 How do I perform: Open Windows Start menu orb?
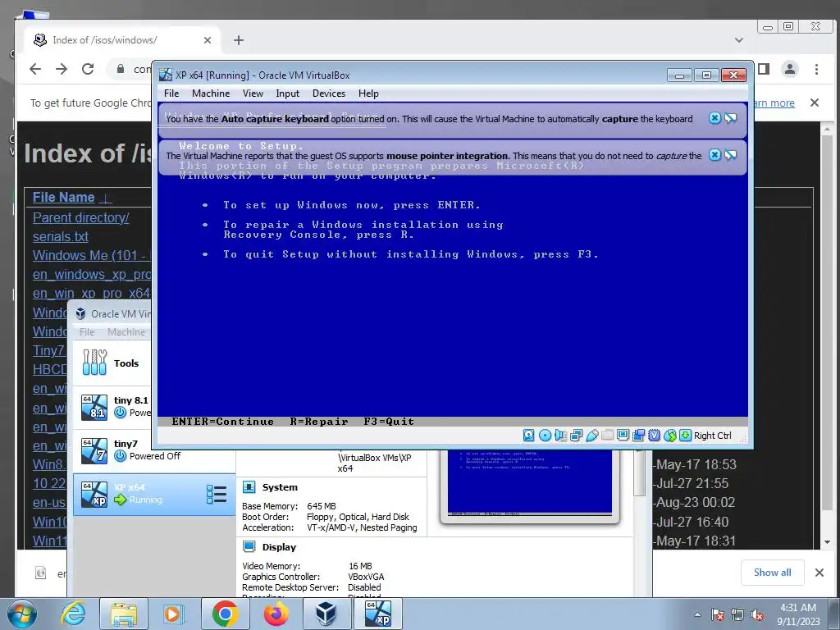(22, 614)
